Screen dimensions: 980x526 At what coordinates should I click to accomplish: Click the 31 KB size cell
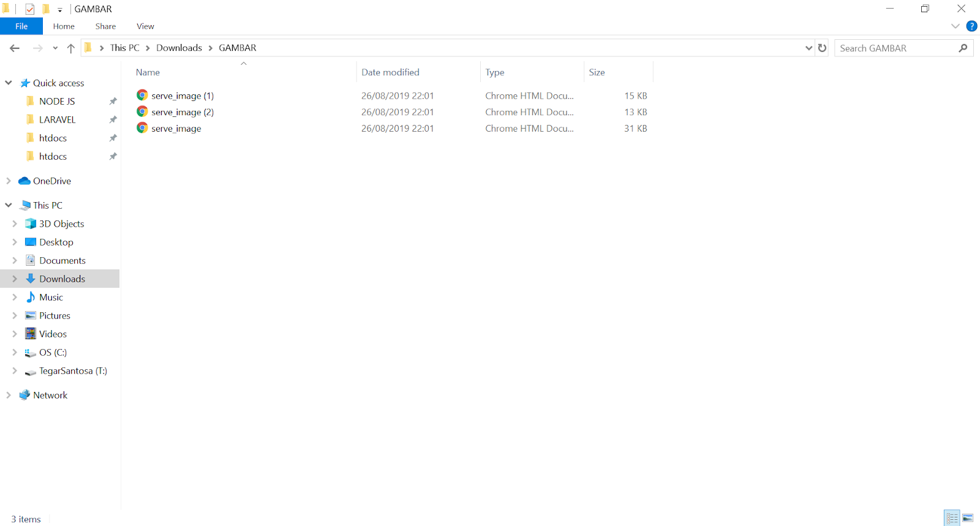tap(635, 129)
